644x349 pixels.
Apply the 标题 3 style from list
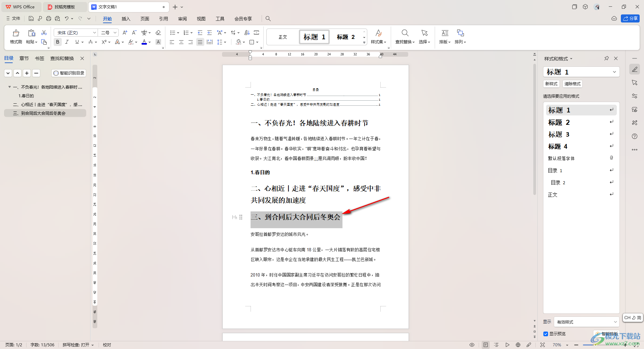(x=581, y=134)
